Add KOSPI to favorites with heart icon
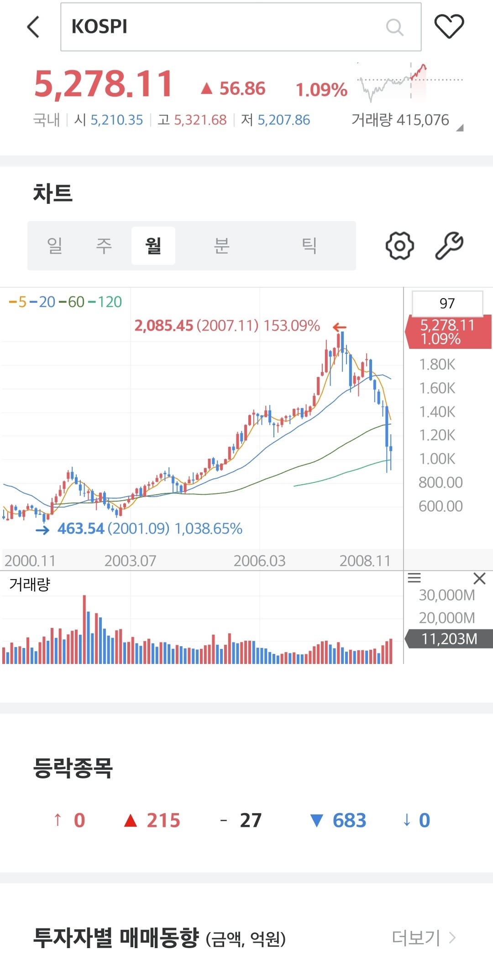This screenshot has width=493, height=980. coord(449,26)
